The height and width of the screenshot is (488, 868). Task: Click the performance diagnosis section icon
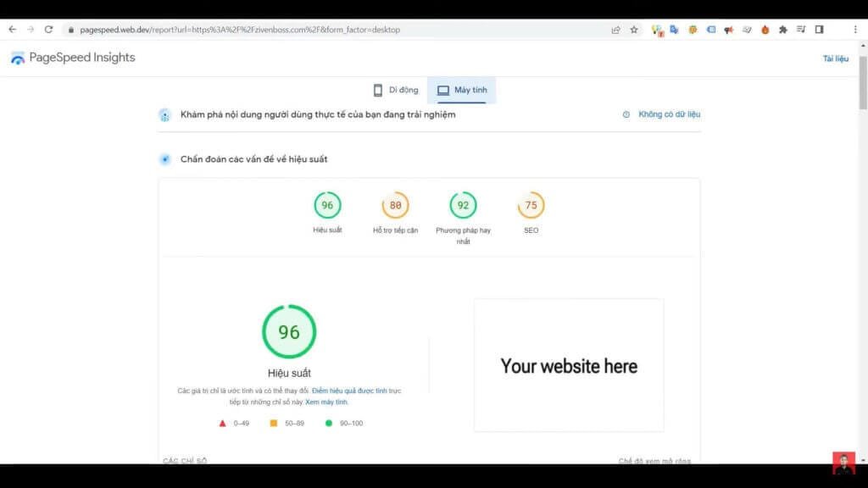[x=164, y=159]
